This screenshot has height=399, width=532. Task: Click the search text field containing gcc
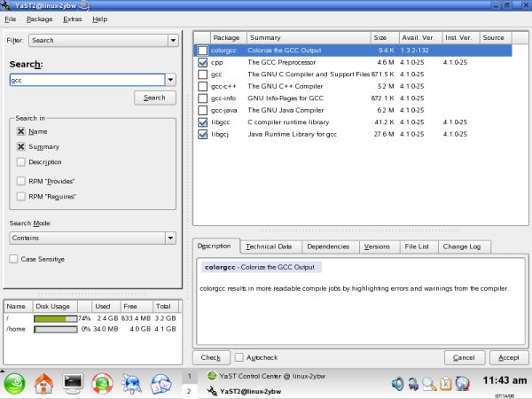pyautogui.click(x=87, y=80)
